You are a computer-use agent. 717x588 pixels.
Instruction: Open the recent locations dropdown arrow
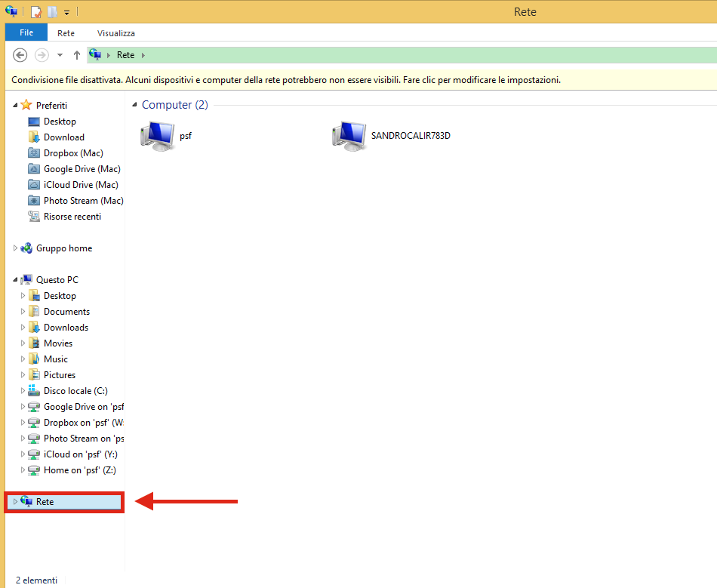[x=60, y=55]
